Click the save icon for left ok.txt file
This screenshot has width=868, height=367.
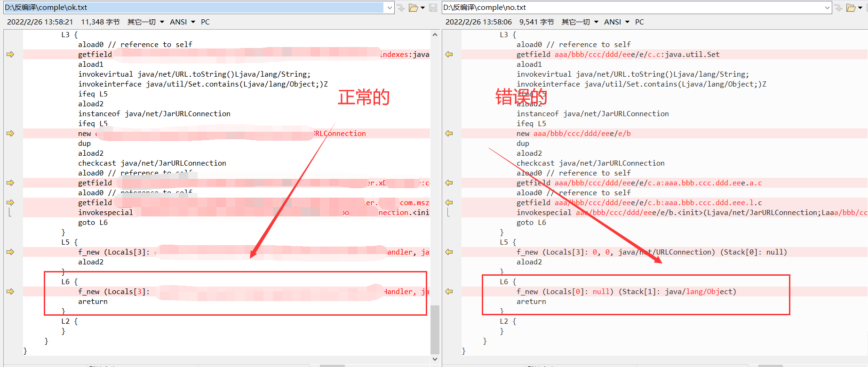[x=433, y=8]
